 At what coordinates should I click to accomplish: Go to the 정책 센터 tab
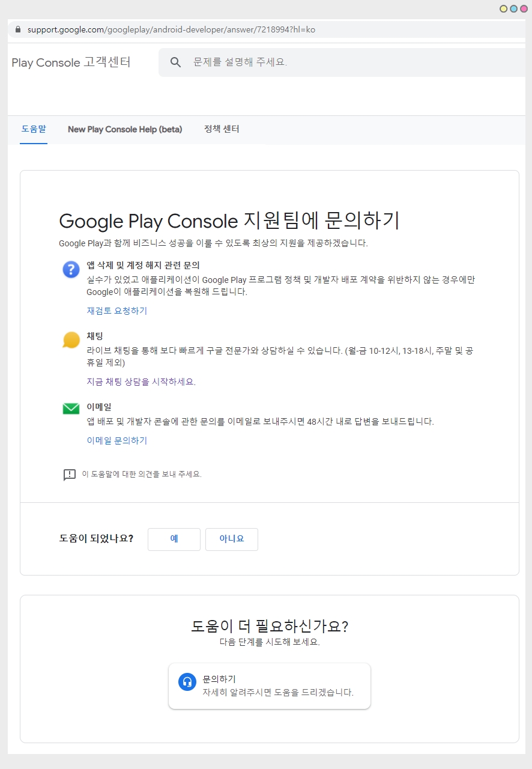coord(222,129)
